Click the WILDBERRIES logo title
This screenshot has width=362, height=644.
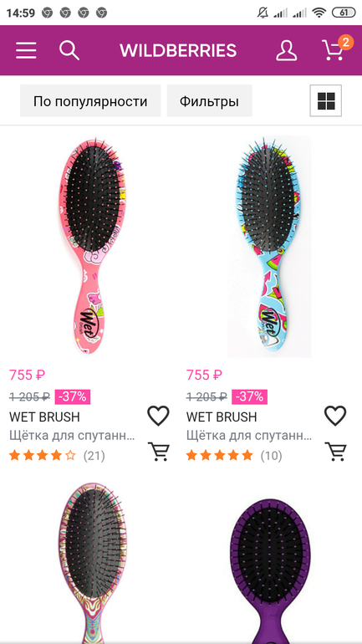(x=178, y=50)
